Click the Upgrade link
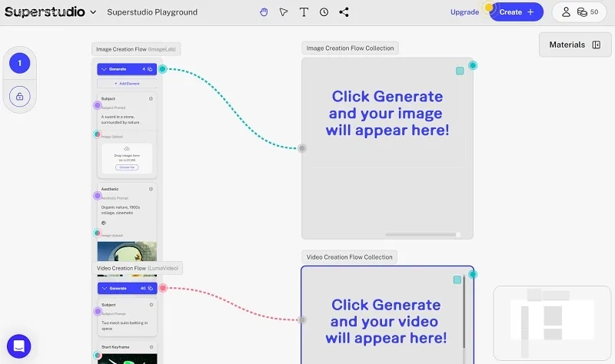 (x=464, y=12)
